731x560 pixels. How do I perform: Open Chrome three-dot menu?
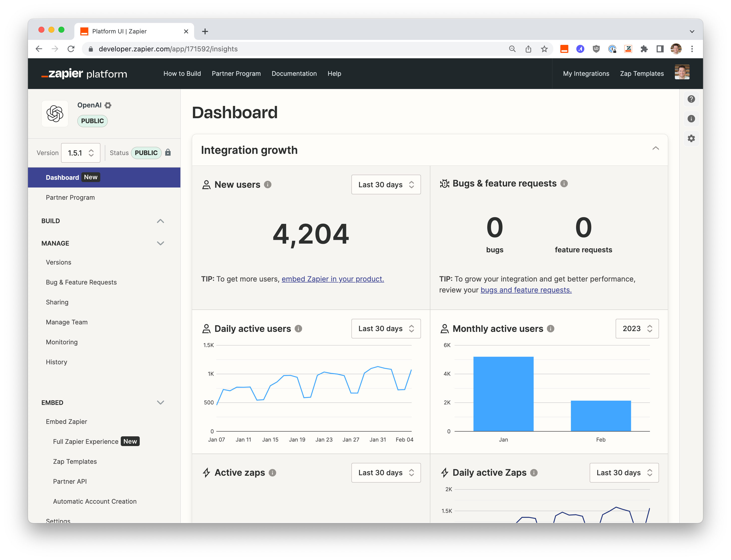click(692, 49)
